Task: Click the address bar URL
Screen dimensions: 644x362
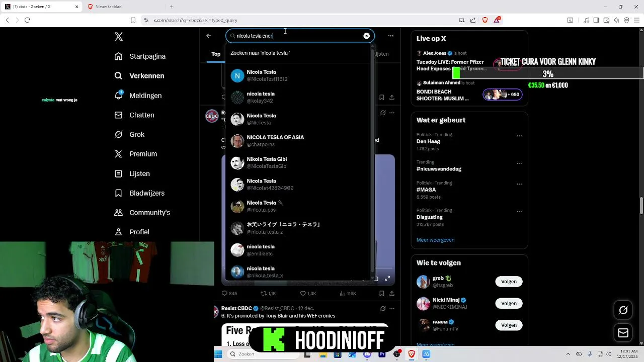Action: tap(195, 20)
